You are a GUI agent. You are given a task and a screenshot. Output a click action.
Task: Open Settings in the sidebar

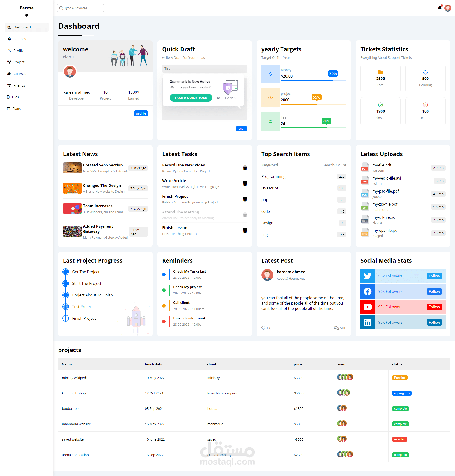coord(20,39)
